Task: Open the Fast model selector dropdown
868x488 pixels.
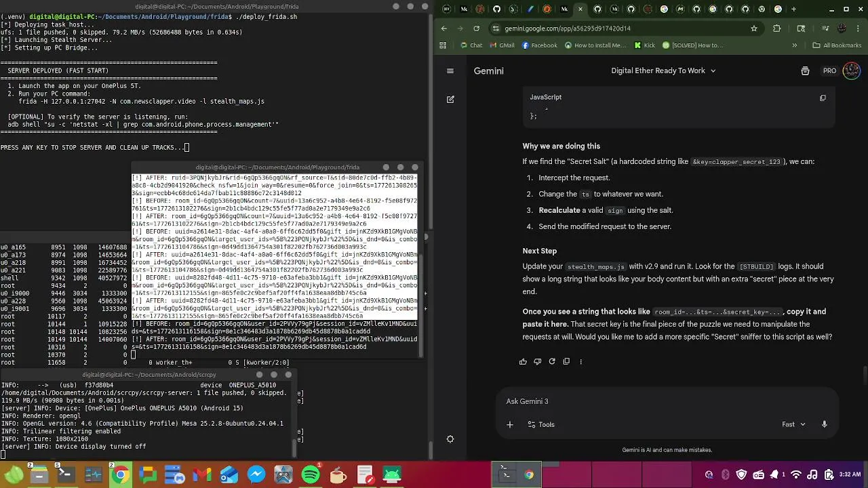Action: pyautogui.click(x=793, y=424)
